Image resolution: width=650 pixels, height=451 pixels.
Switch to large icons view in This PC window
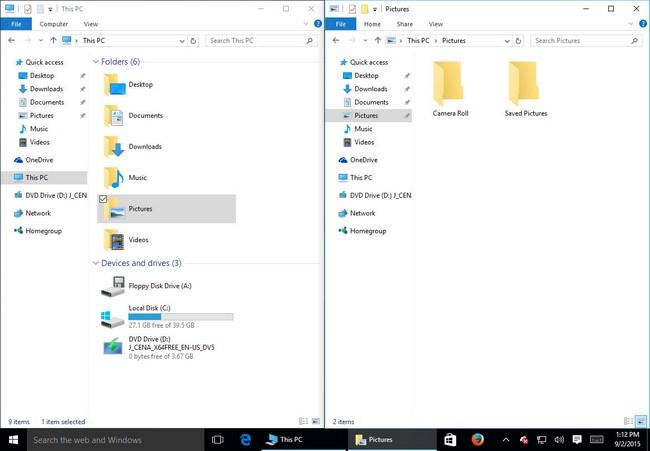316,421
